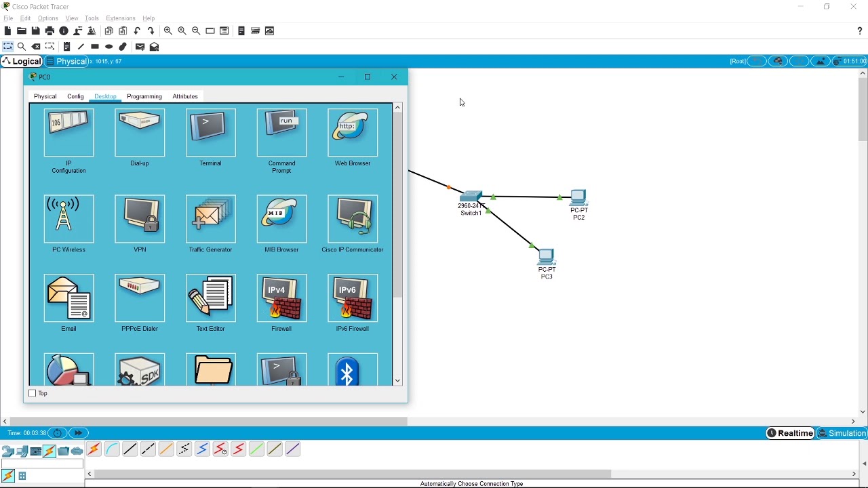The height and width of the screenshot is (488, 868).
Task: Pick automatic connection lightning bolt
Action: pyautogui.click(x=94, y=449)
